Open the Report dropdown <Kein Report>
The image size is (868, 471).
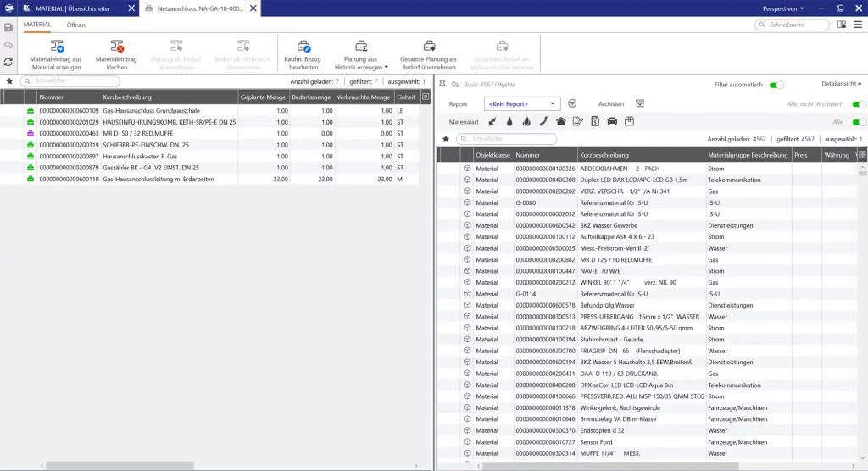click(x=522, y=103)
